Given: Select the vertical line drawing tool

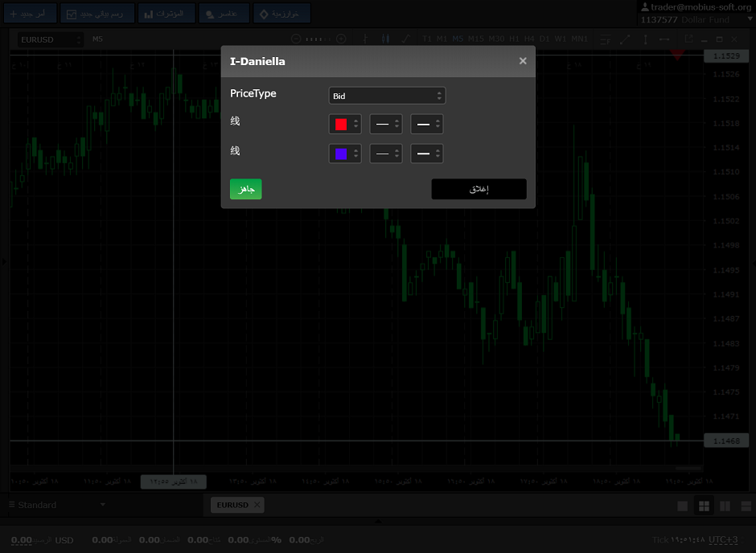Looking at the screenshot, I should click(645, 39).
